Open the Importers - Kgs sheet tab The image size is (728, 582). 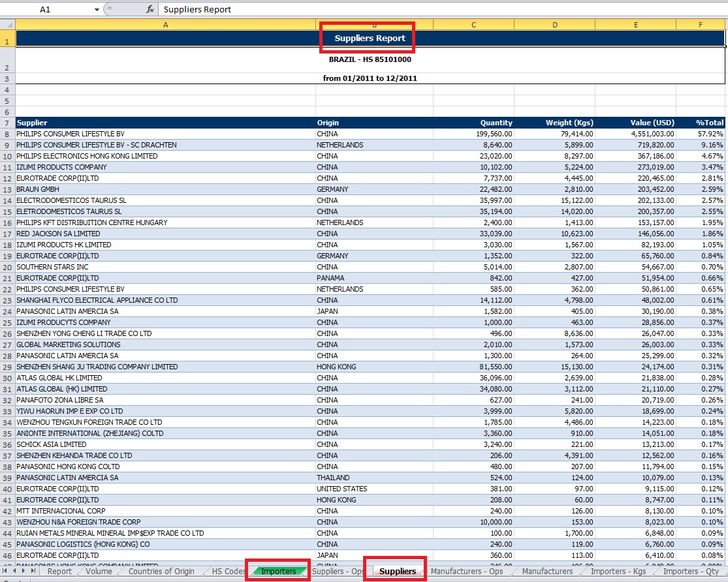point(617,572)
